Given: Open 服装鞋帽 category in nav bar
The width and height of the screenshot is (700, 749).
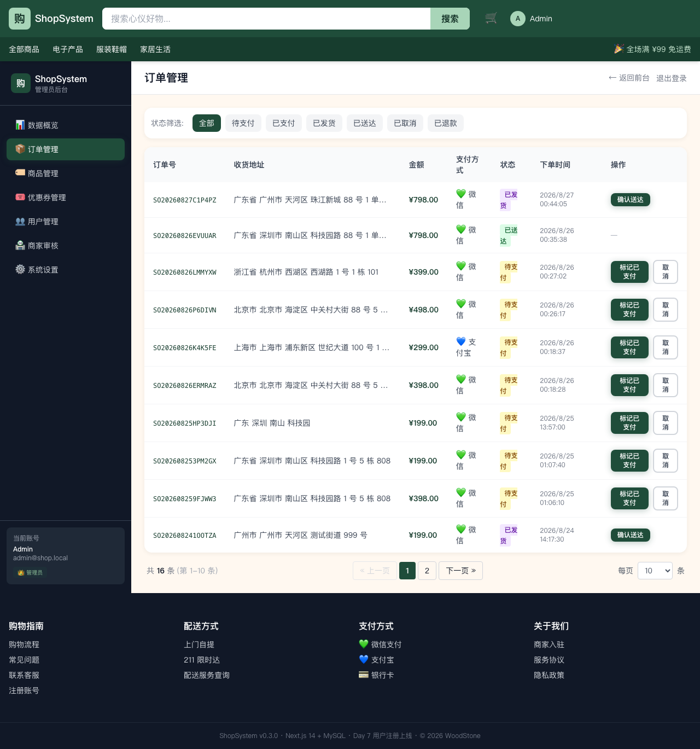Looking at the screenshot, I should (x=112, y=49).
